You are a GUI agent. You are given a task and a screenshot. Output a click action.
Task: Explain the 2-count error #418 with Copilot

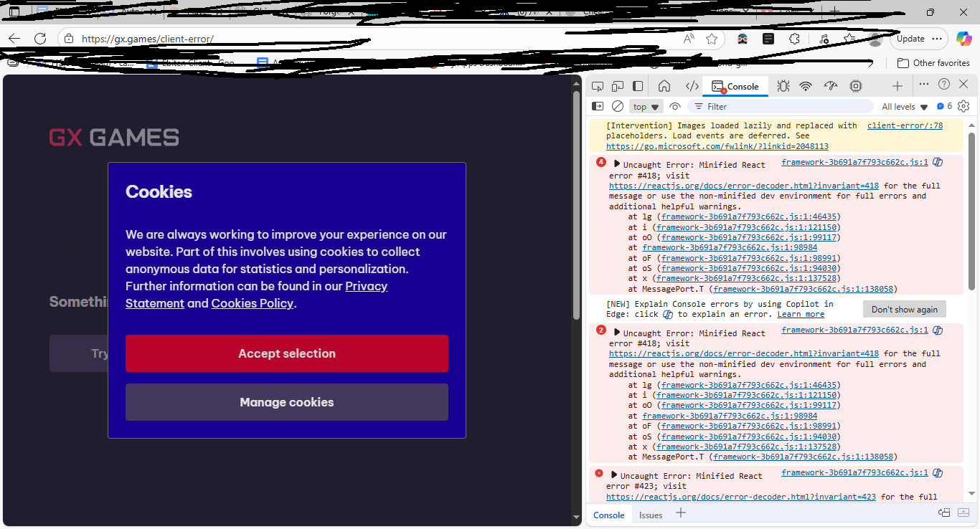click(938, 330)
